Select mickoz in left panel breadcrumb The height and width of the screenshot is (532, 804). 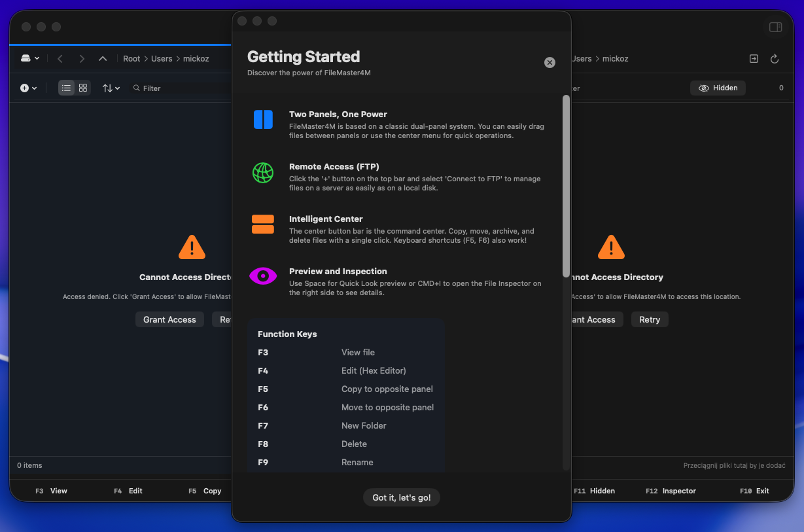click(196, 59)
